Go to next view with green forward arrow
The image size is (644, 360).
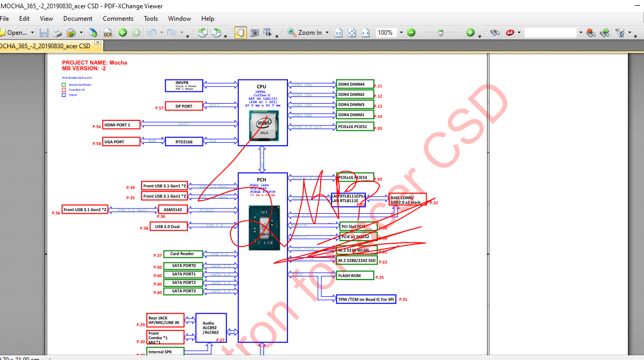point(136,32)
